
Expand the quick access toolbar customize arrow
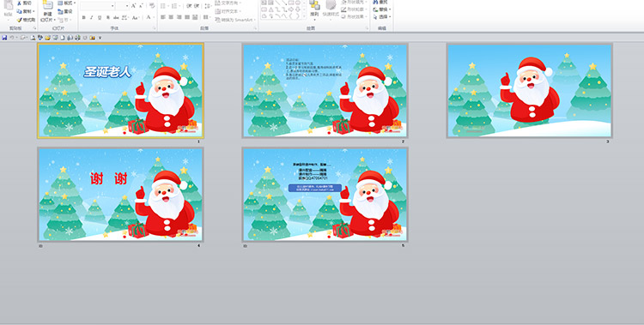100,38
